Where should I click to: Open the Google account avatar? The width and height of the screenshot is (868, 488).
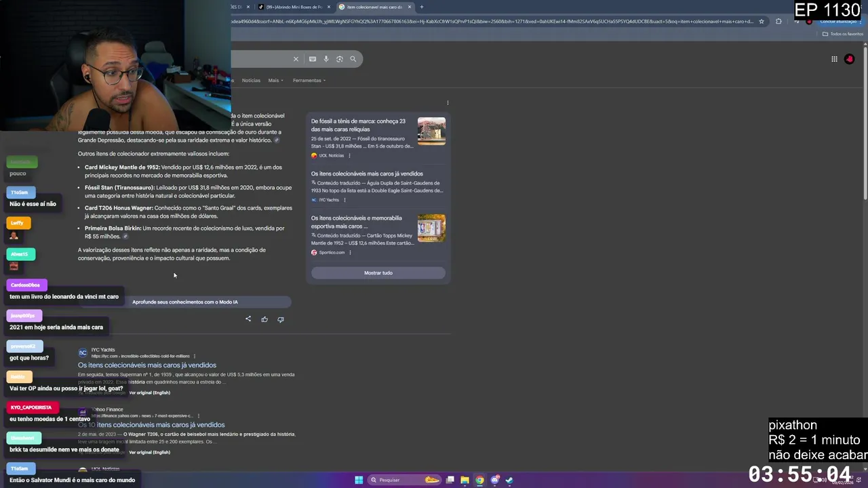tap(849, 59)
